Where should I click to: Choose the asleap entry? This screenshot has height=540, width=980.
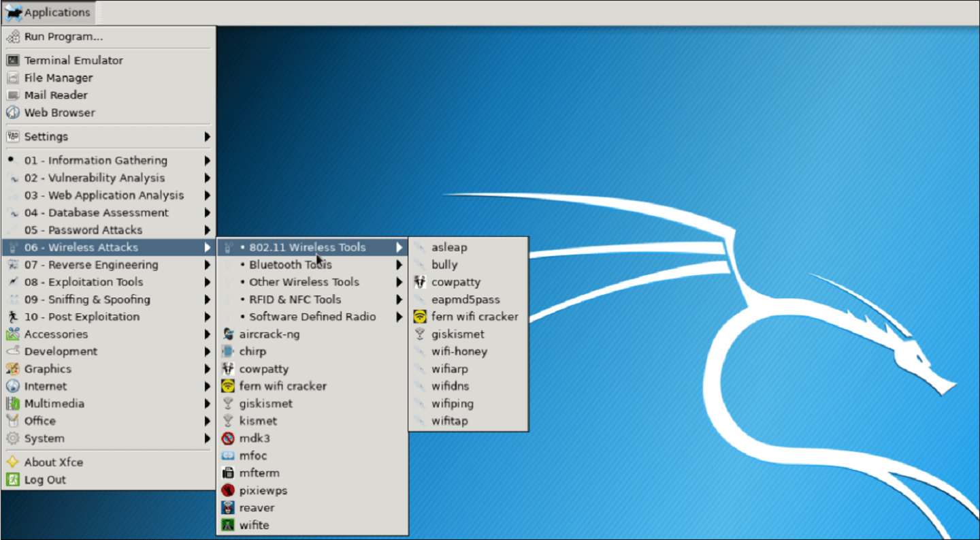point(449,247)
